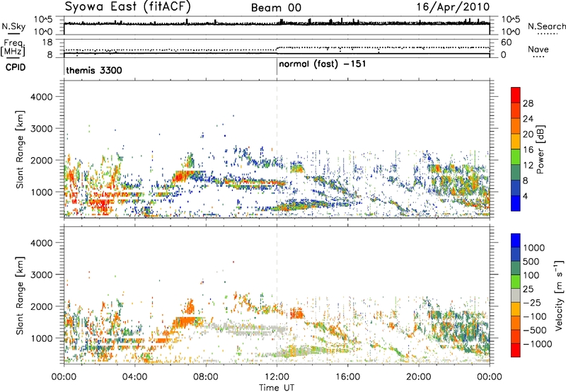Image resolution: width=566 pixels, height=392 pixels.
Task: Click the '-1000' velocity scale value
Action: point(538,344)
